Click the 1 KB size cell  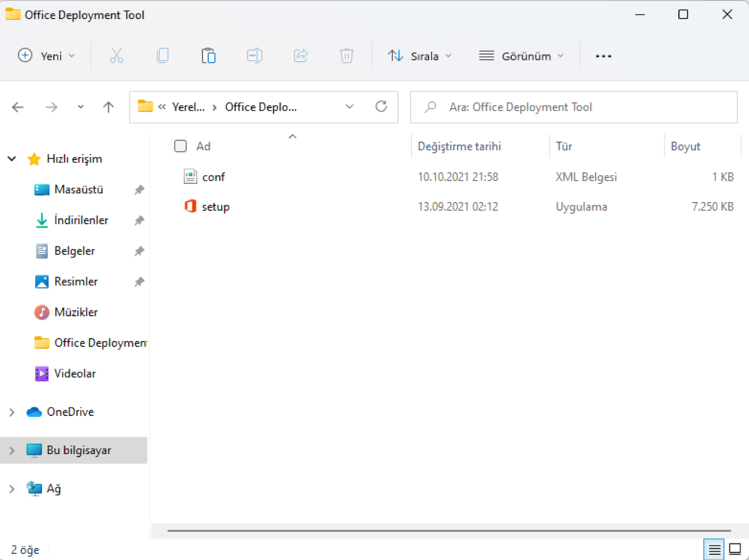click(723, 177)
